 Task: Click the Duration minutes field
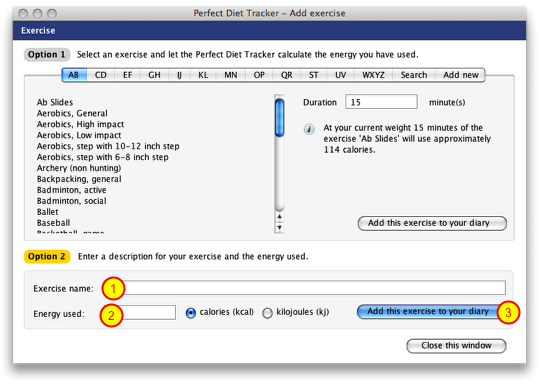pyautogui.click(x=381, y=102)
